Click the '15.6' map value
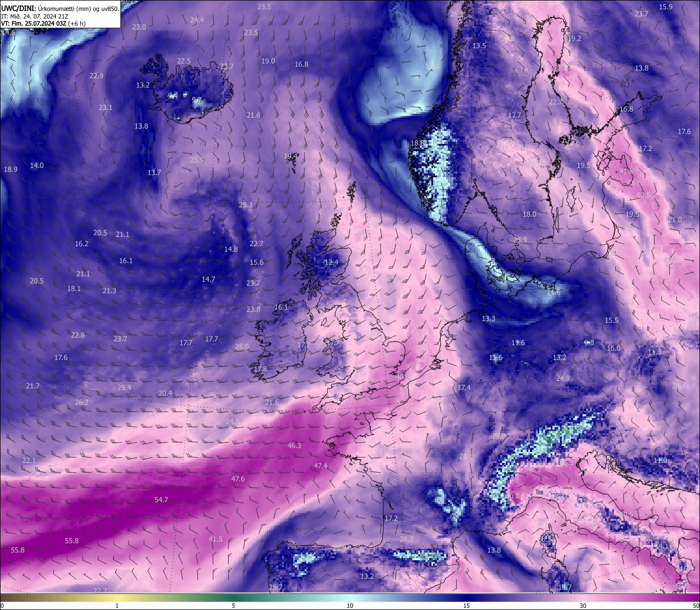Screen dimensions: 700x610 point(256,263)
